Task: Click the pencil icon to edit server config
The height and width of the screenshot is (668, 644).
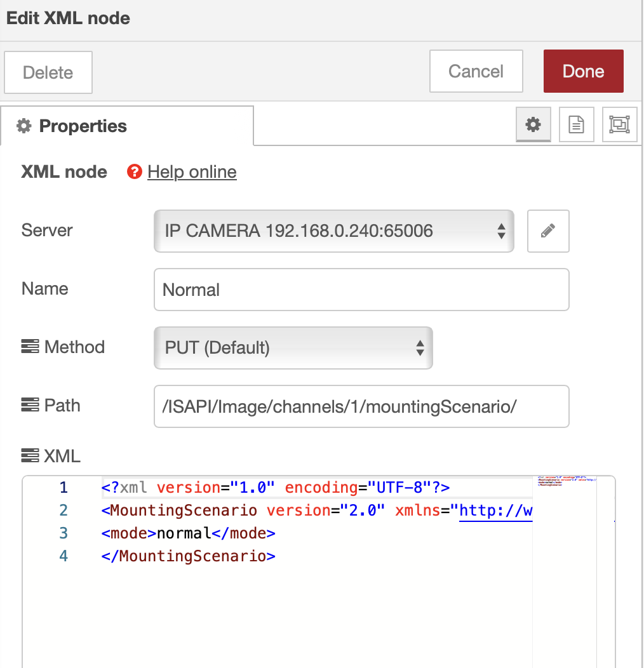Action: [x=548, y=231]
